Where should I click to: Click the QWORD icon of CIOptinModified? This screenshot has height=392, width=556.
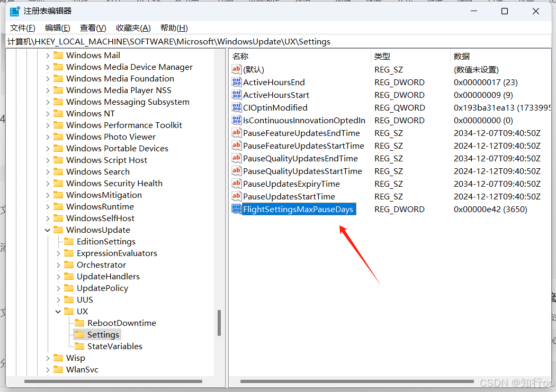(237, 107)
